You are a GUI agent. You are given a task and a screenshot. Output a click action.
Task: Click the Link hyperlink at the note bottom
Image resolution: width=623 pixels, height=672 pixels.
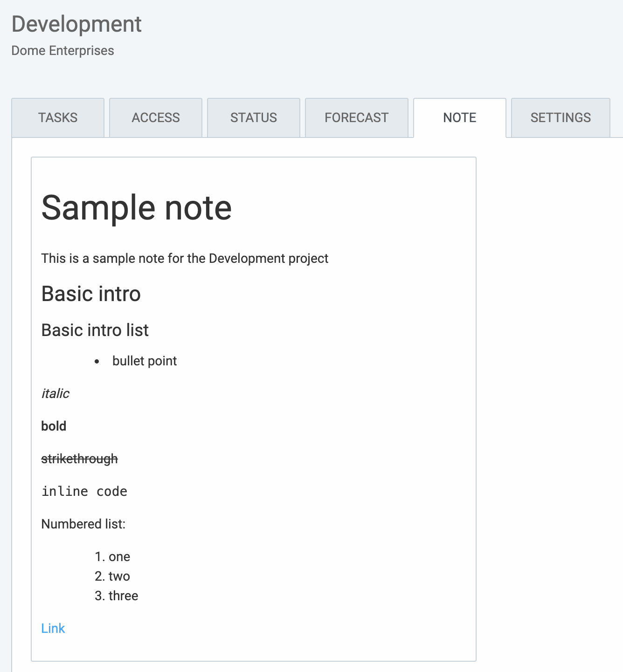coord(53,628)
